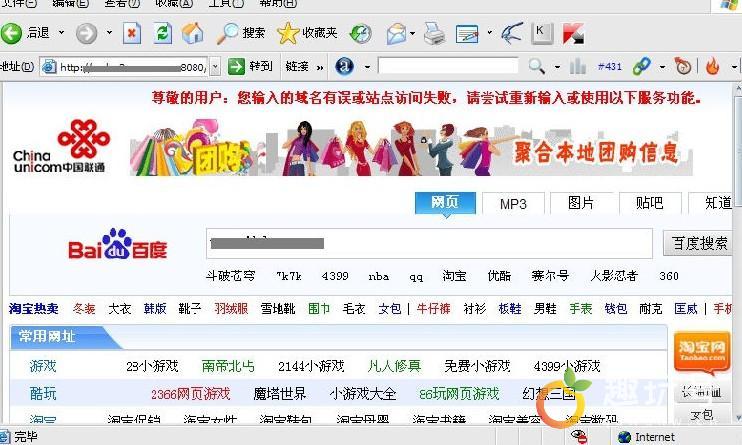Click the target dart toolbar icon
The width and height of the screenshot is (742, 445).
coord(682,66)
